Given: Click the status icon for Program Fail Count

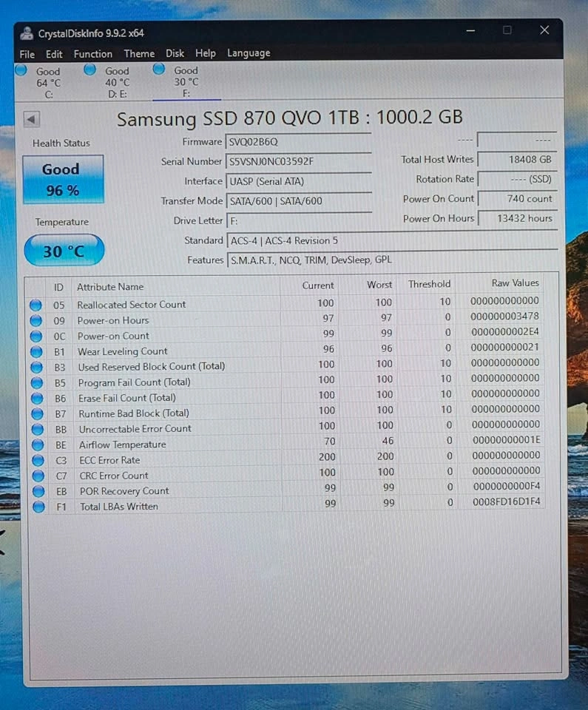Looking at the screenshot, I should pos(37,383).
